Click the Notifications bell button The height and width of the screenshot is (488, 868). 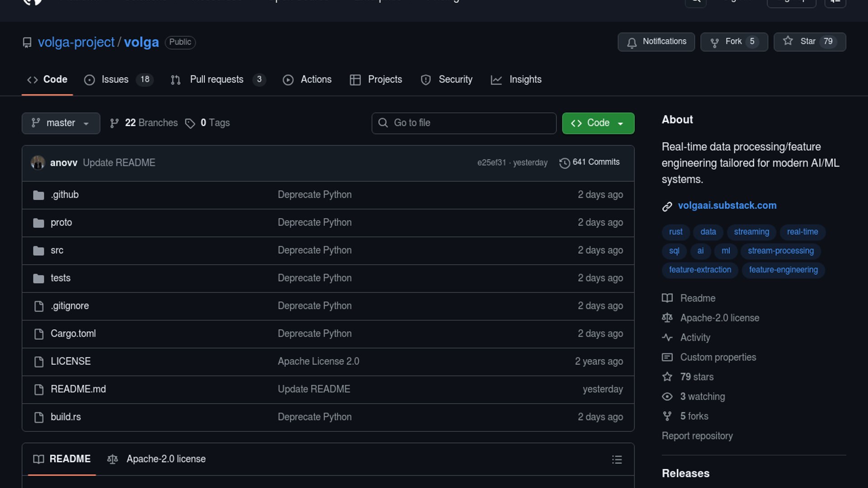(656, 42)
